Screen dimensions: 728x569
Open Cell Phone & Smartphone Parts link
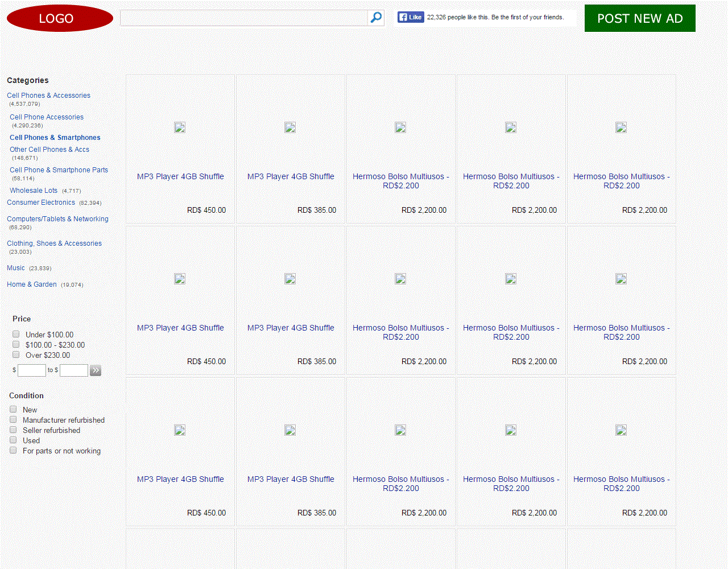[x=59, y=170]
